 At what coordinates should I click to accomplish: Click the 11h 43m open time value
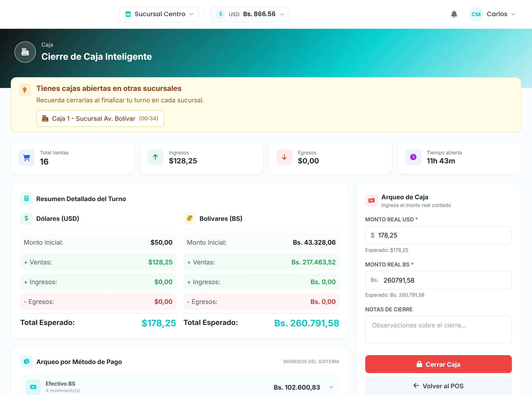(441, 161)
